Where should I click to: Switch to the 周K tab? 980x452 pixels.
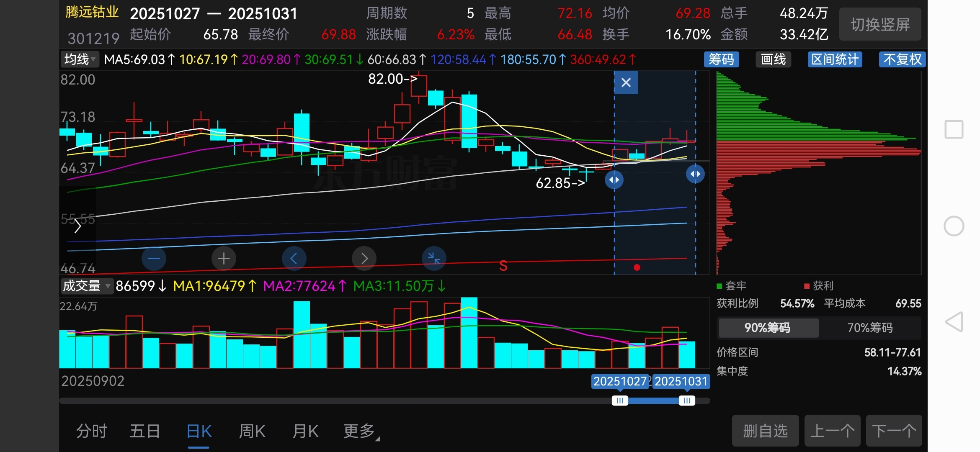(252, 431)
